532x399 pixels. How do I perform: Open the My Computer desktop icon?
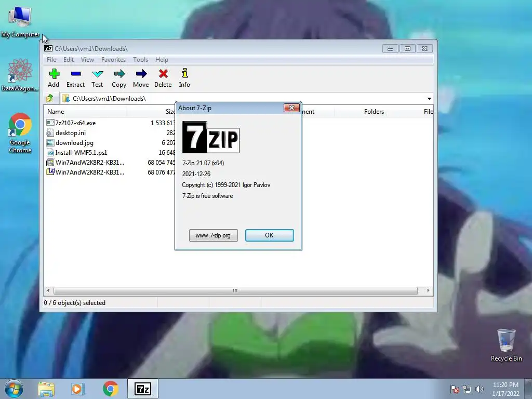[20, 22]
